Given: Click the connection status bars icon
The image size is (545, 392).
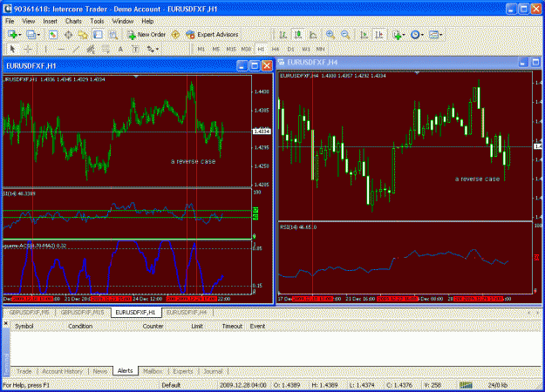Looking at the screenshot, I should [x=467, y=385].
